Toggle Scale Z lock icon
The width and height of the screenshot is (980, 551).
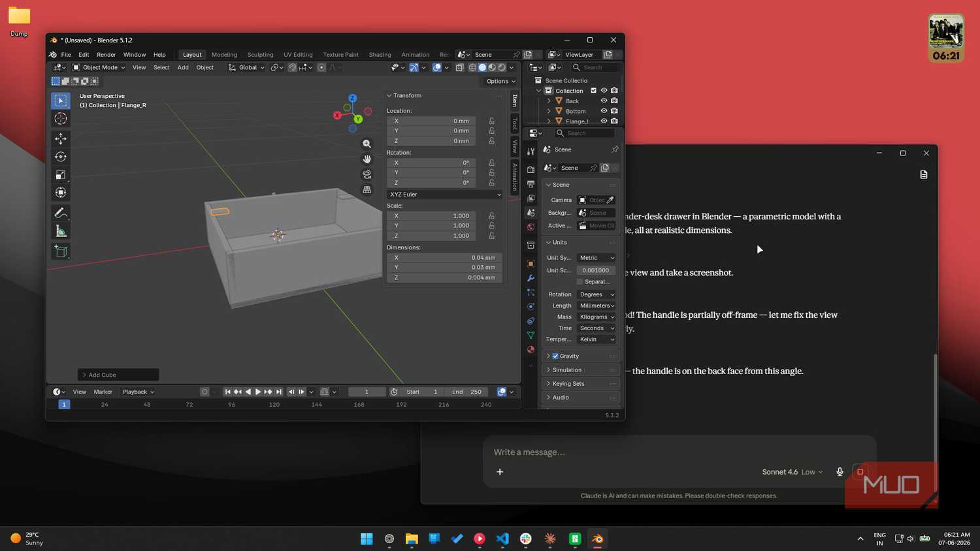(x=492, y=236)
